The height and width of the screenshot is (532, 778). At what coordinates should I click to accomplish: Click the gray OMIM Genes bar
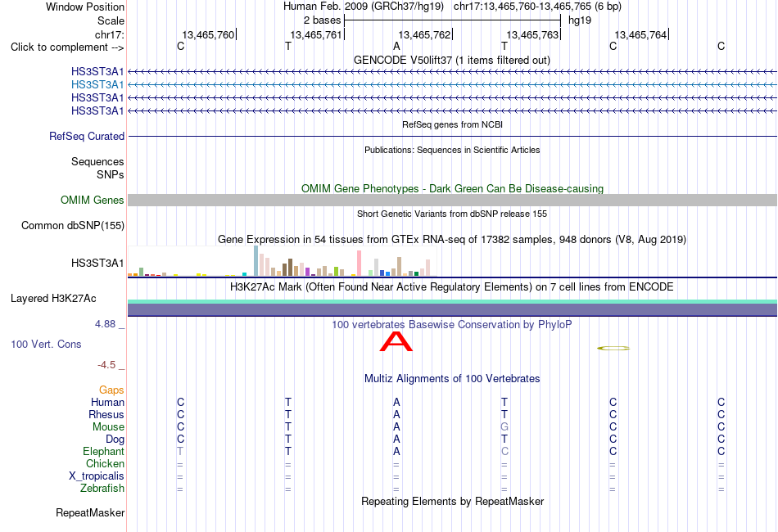[452, 201]
